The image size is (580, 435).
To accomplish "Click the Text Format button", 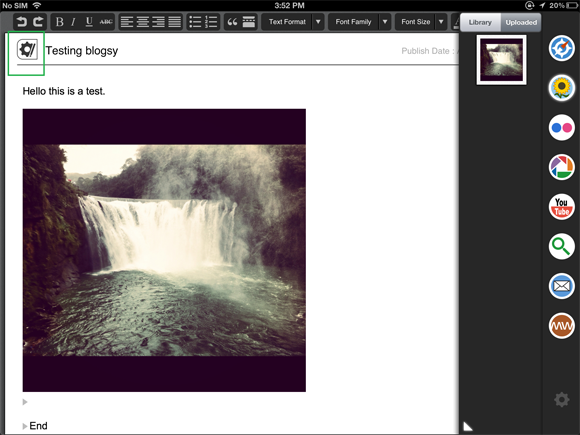I will tap(287, 22).
